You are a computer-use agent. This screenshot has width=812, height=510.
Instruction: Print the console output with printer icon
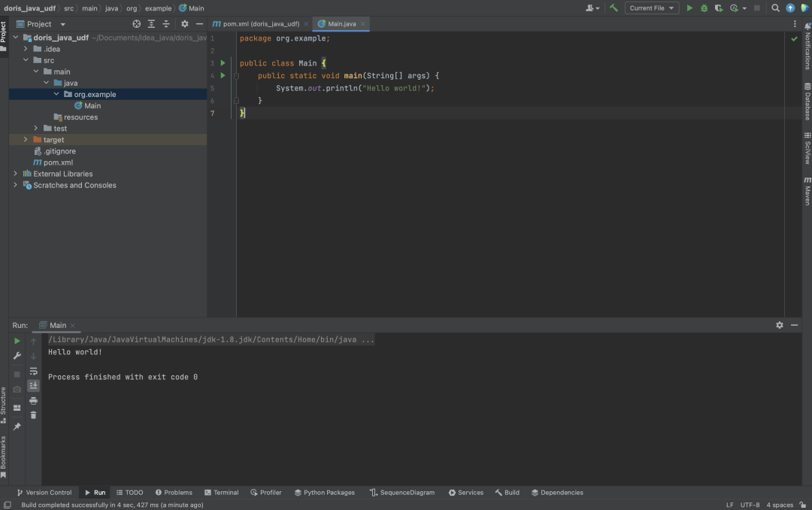33,401
